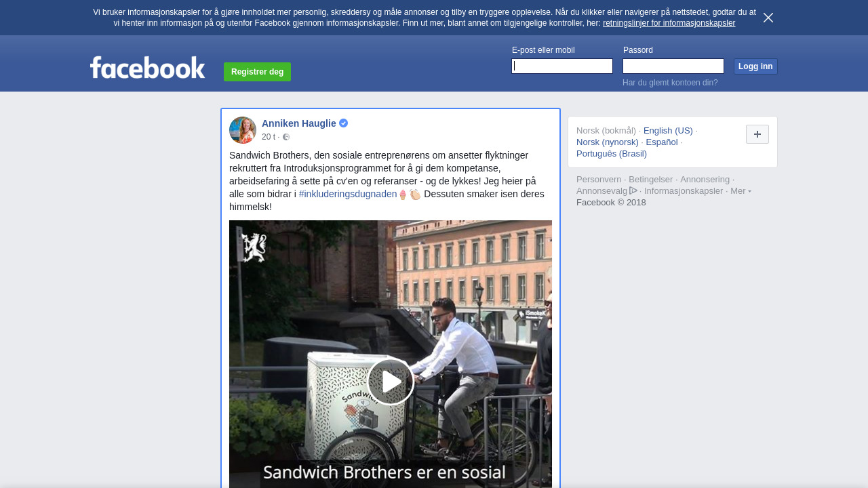Click the Facebook logo

[x=148, y=68]
